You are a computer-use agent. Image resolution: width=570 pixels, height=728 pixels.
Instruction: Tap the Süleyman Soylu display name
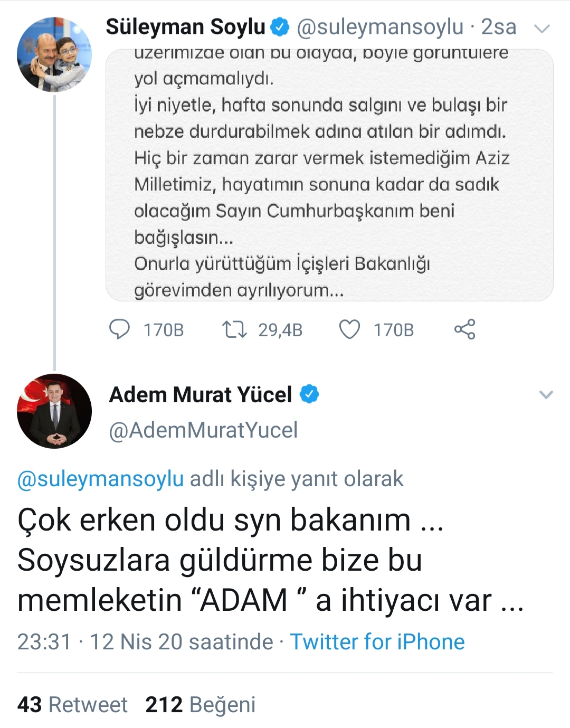(186, 27)
